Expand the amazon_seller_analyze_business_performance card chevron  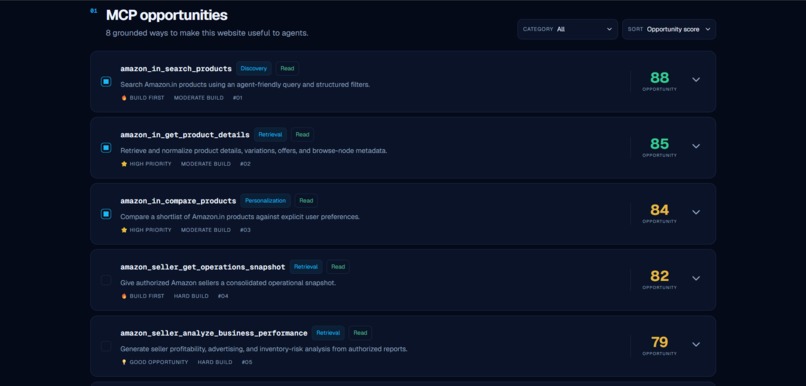[696, 344]
